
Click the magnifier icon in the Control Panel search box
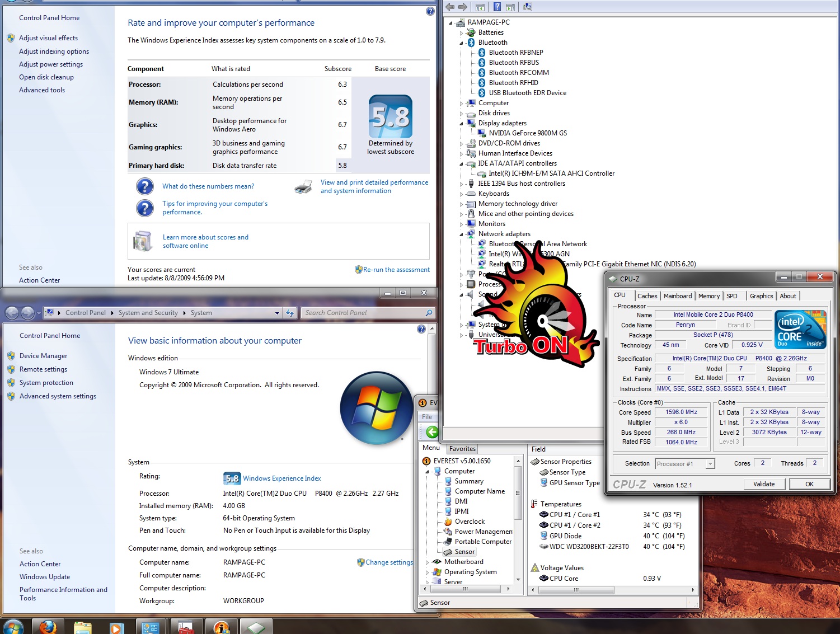point(429,313)
